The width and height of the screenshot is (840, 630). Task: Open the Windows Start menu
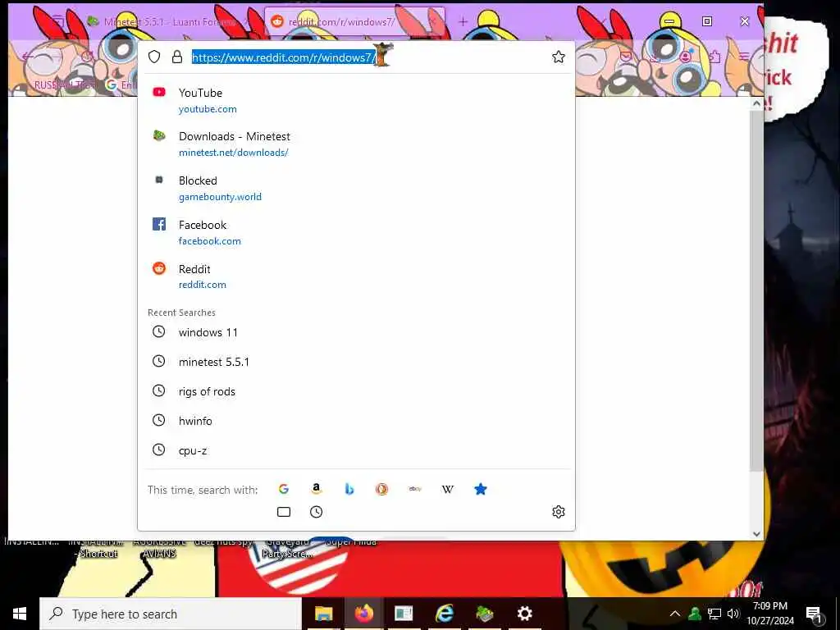coord(20,614)
